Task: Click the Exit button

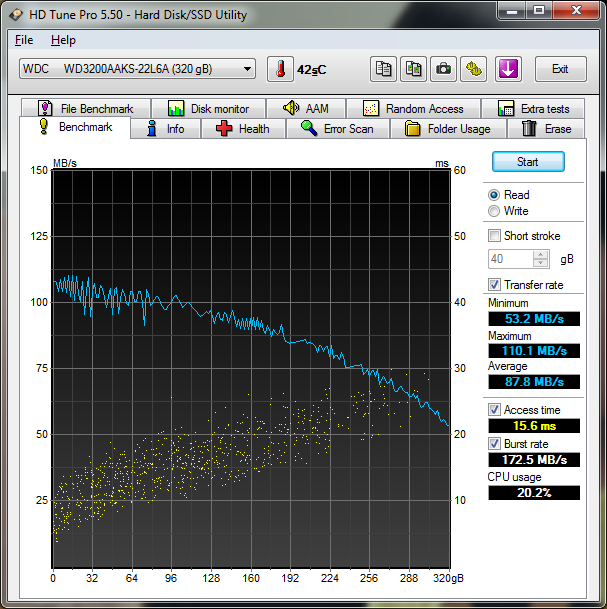Action: pyautogui.click(x=560, y=69)
